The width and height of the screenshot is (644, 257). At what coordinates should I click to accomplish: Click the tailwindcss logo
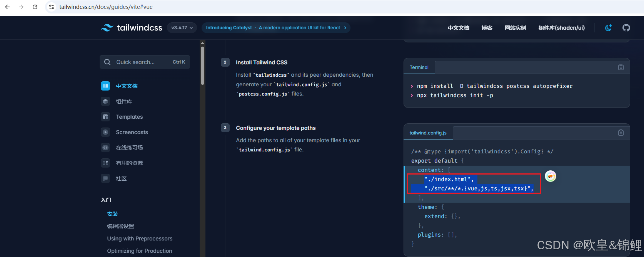point(131,28)
